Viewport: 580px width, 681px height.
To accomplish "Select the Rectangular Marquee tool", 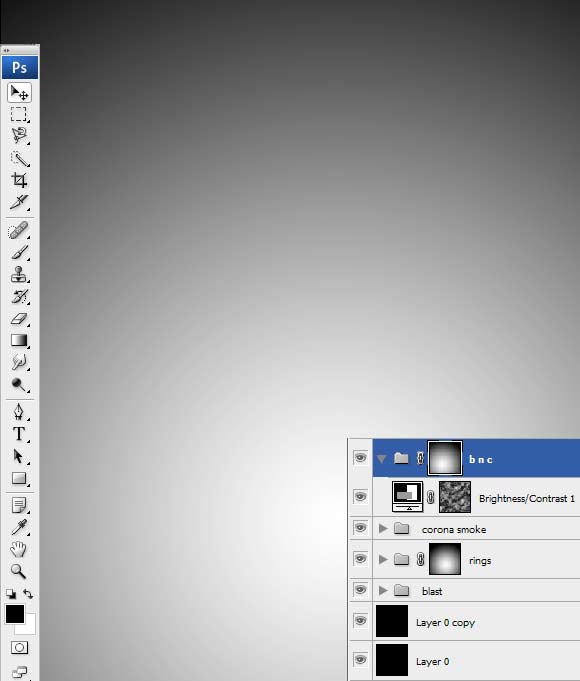I will (x=19, y=114).
